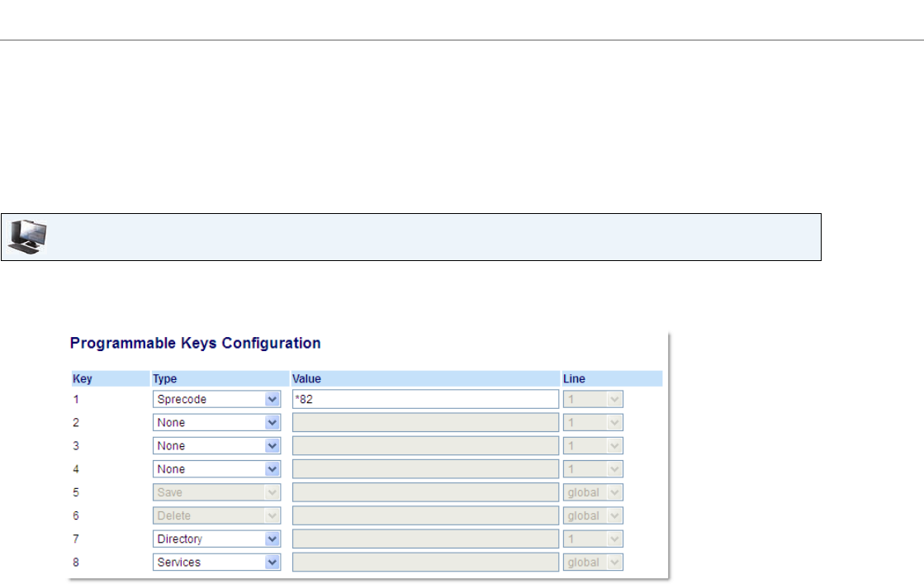Click key number 5 in the Key column
The width and height of the screenshot is (924, 584).
click(76, 492)
